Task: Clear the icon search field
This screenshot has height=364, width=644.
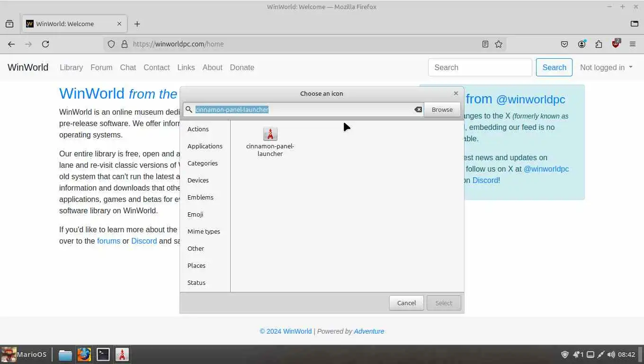Action: click(x=418, y=109)
